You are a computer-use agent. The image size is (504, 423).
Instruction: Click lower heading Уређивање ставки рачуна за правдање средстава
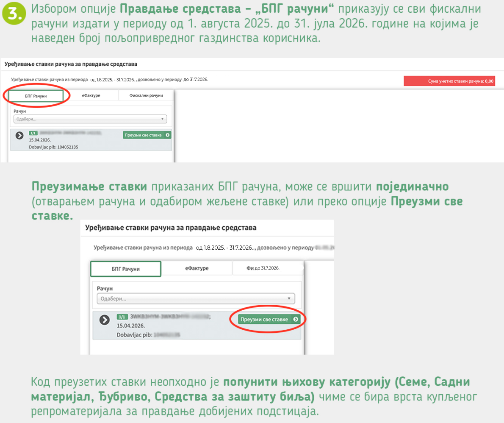click(x=171, y=228)
